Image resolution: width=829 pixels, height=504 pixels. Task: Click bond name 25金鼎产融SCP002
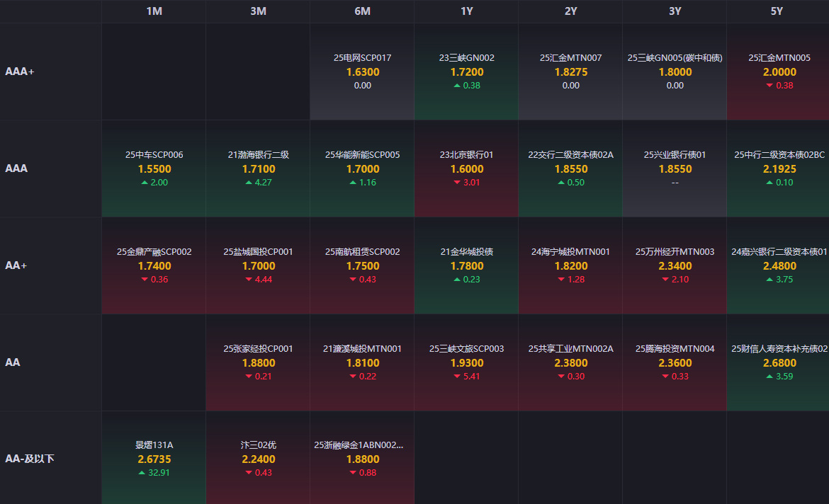[154, 252]
